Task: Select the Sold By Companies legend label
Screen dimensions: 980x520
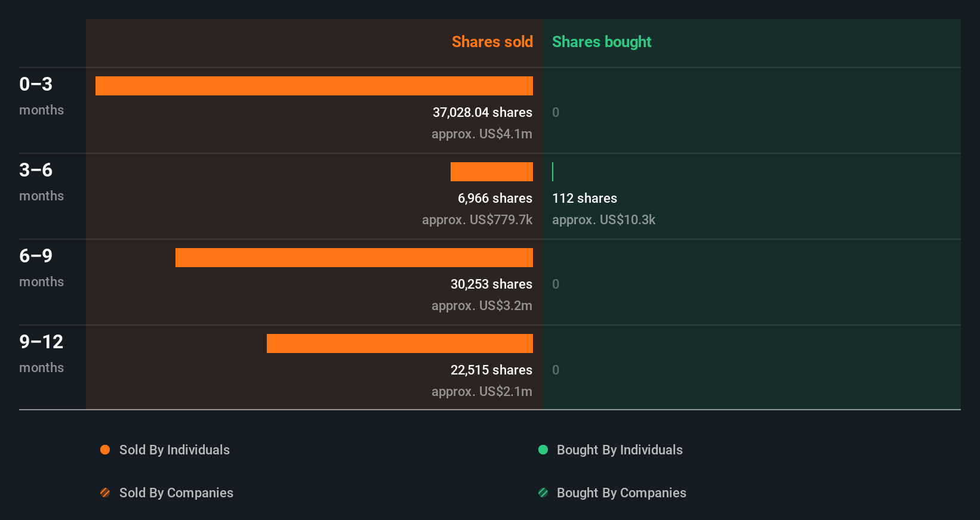Action: [x=176, y=493]
